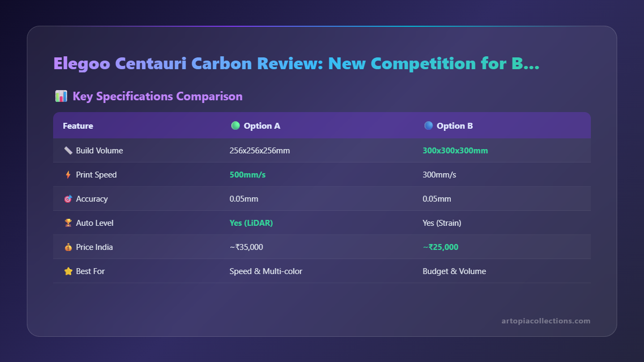
Task: Click the Build Volume row label
Action: pos(99,151)
